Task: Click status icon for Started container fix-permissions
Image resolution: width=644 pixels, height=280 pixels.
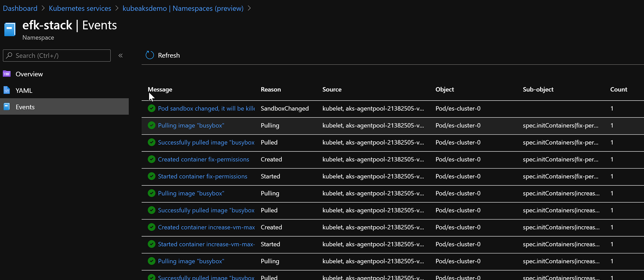Action: (x=152, y=176)
